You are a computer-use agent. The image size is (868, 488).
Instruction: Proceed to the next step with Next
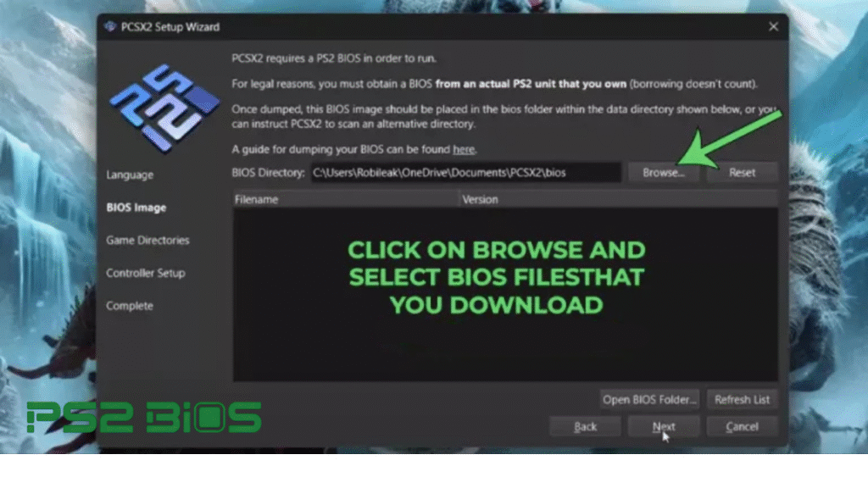point(663,426)
